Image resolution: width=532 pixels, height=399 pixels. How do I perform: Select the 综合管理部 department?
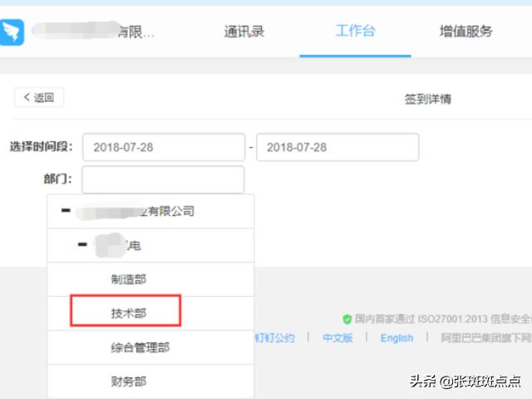(x=140, y=347)
